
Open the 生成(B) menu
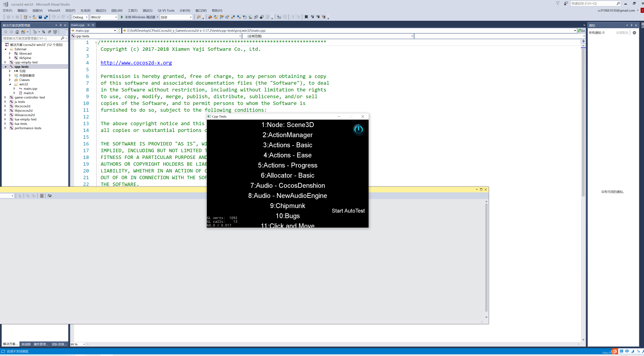tap(85, 10)
